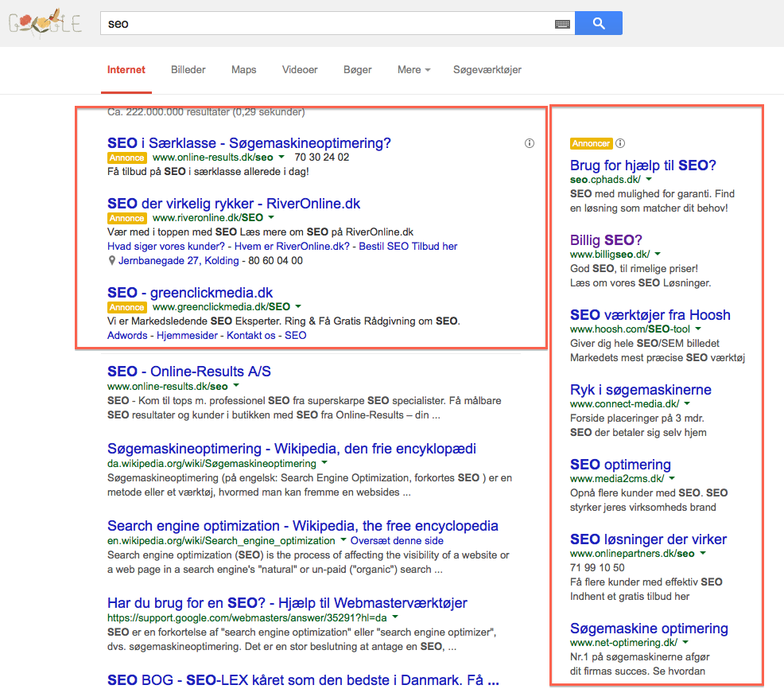This screenshot has height=689, width=784.
Task: Switch to the Videoer tab
Action: click(300, 69)
